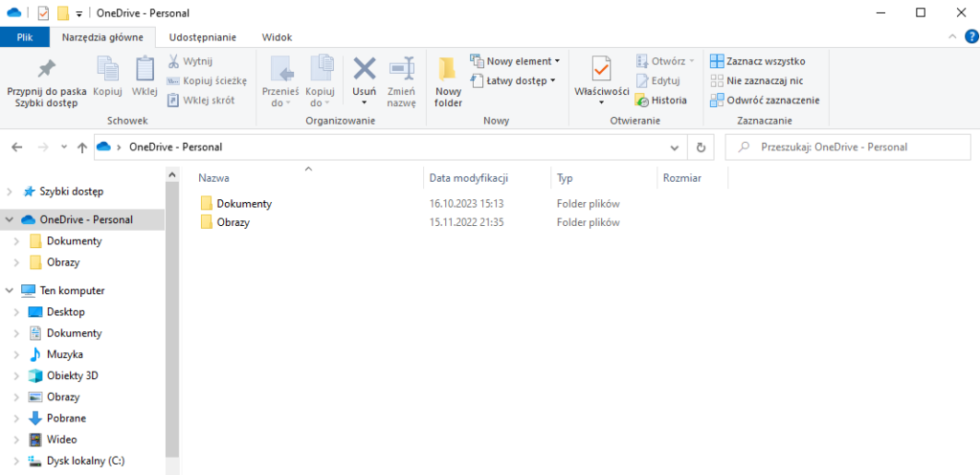980x475 pixels.
Task: Open Desktop in the navigation pane
Action: pos(66,312)
